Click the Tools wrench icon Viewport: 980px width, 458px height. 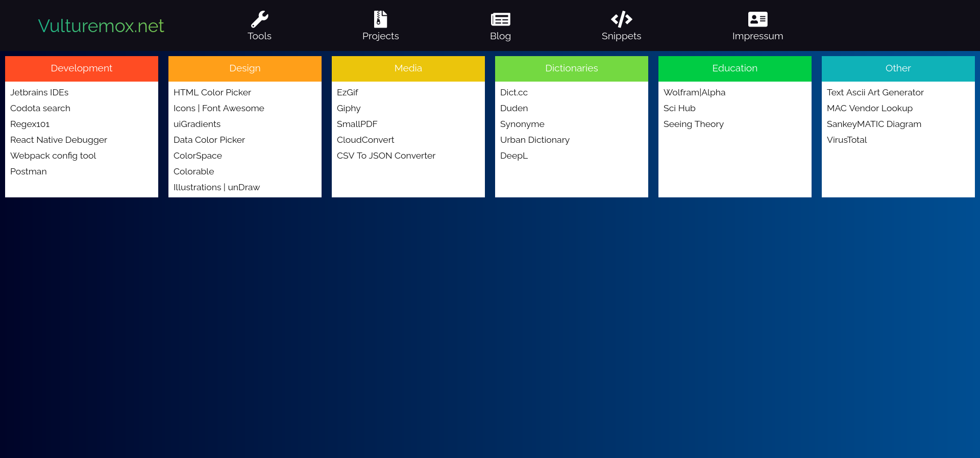[259, 19]
